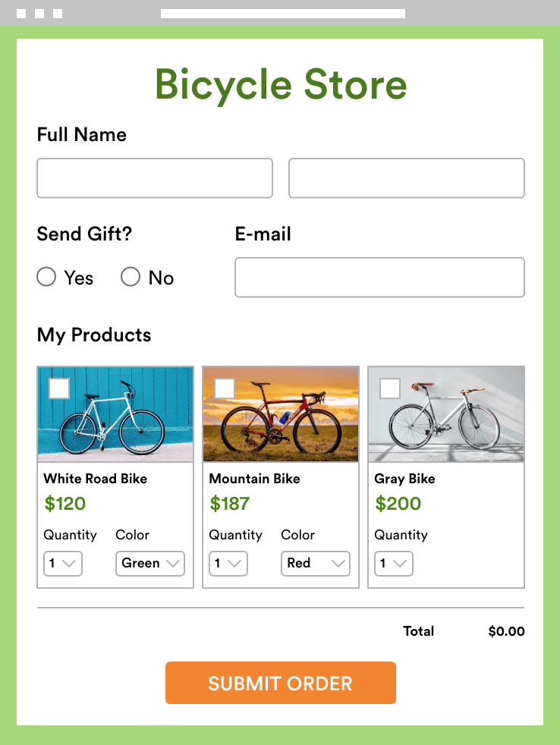Expand the Mountain Bike quantity selector
Image resolution: width=560 pixels, height=745 pixels.
[x=228, y=564]
